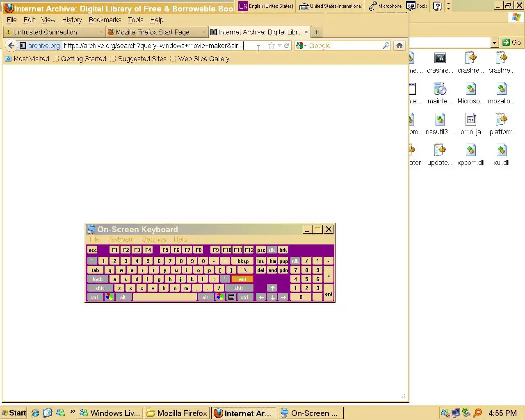Toggle nlk num lock key

[295, 261]
